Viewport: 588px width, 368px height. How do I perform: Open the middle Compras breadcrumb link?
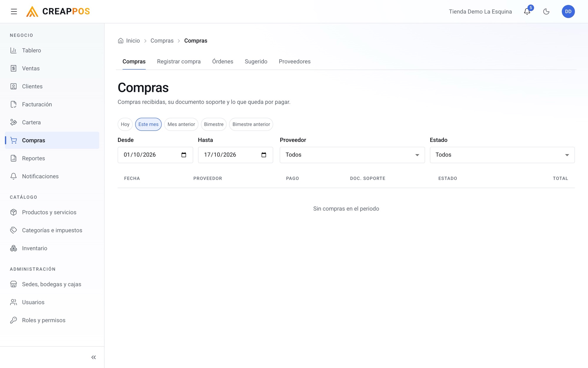pyautogui.click(x=162, y=41)
